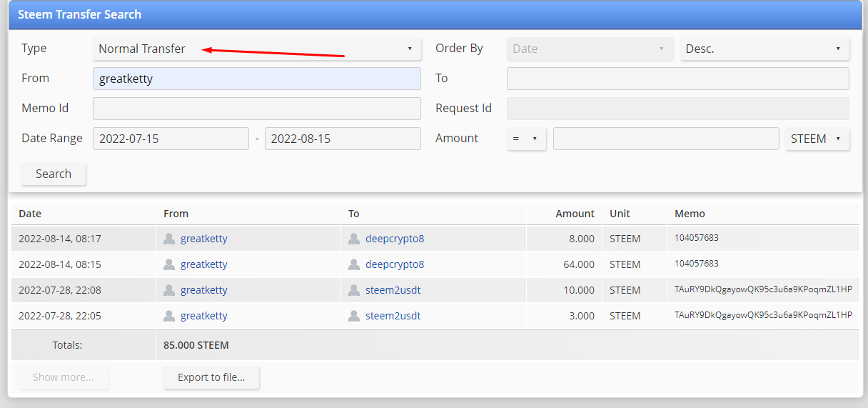Click the empty To input field
Screen dimensions: 868x408
(x=678, y=79)
